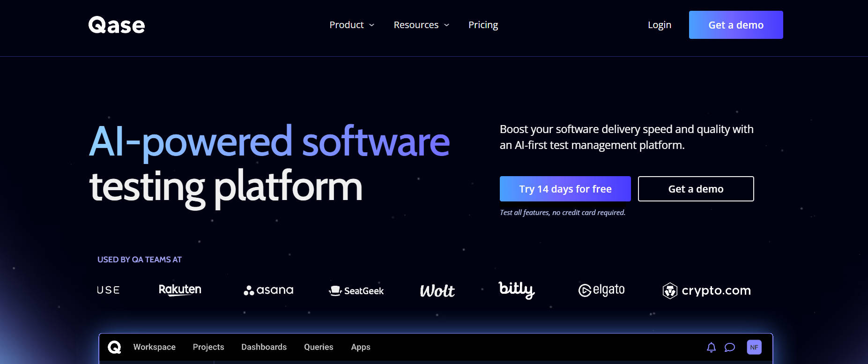This screenshot has height=364, width=868.
Task: Open the NF user avatar
Action: pyautogui.click(x=754, y=347)
